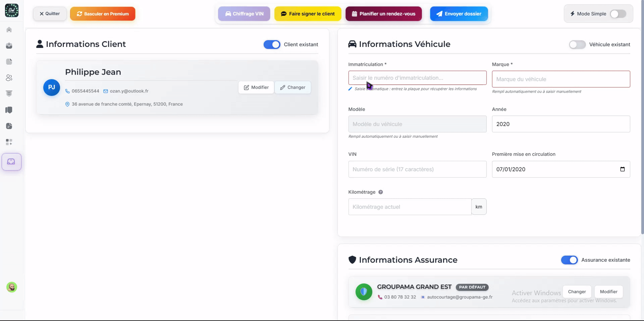Image resolution: width=644 pixels, height=321 pixels.
Task: Click the inbox download sidebar icon
Action: pos(9,45)
